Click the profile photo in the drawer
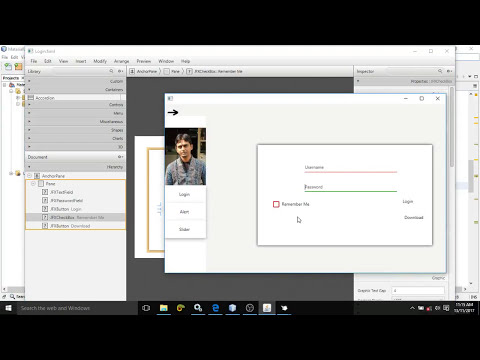Viewport: 480px width, 360px height. tap(186, 156)
